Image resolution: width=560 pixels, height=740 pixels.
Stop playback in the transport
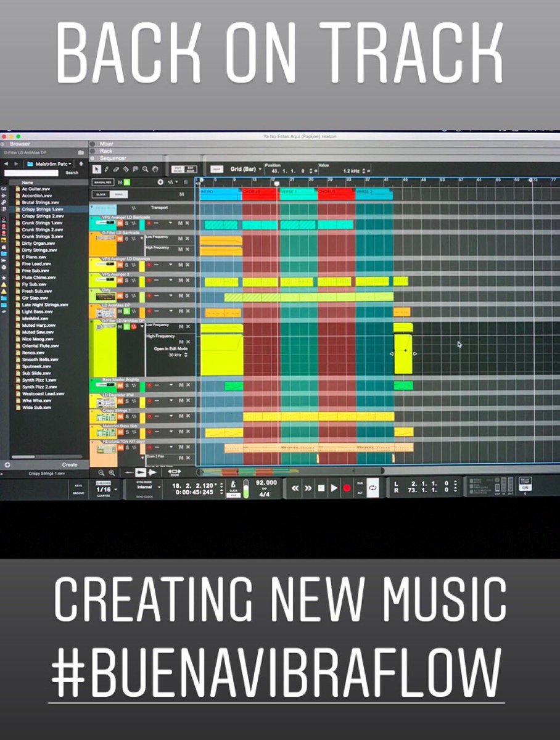321,488
